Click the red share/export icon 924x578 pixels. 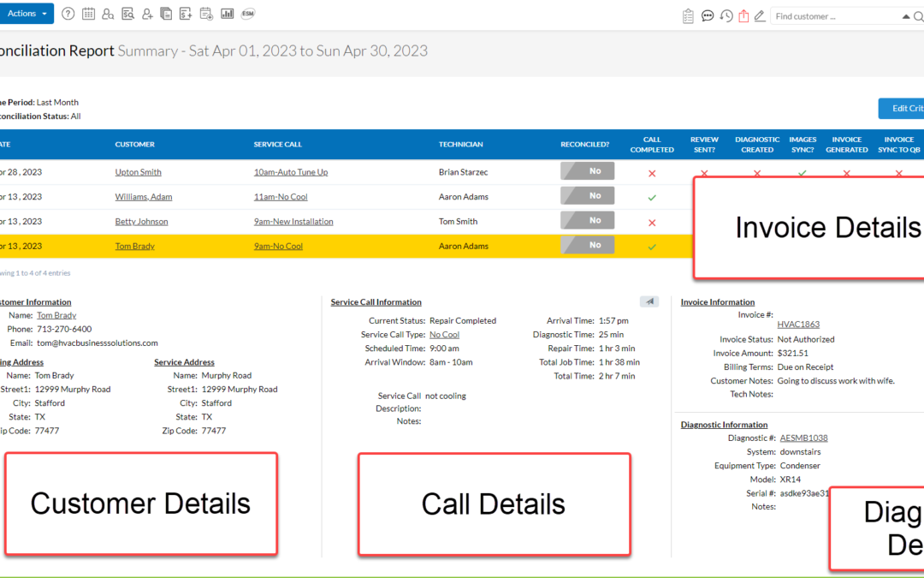tap(743, 15)
